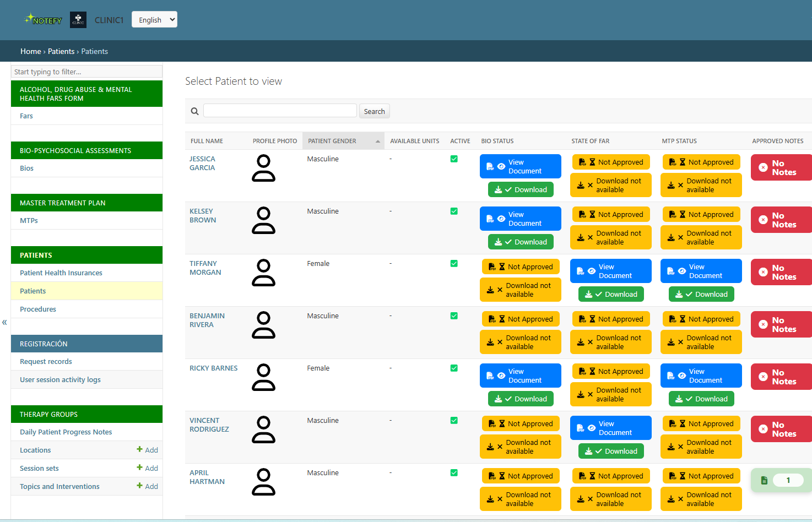Open the English language dropdown

click(154, 20)
